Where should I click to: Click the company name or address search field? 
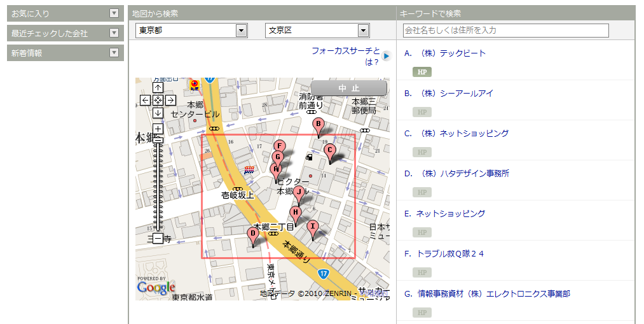point(505,31)
